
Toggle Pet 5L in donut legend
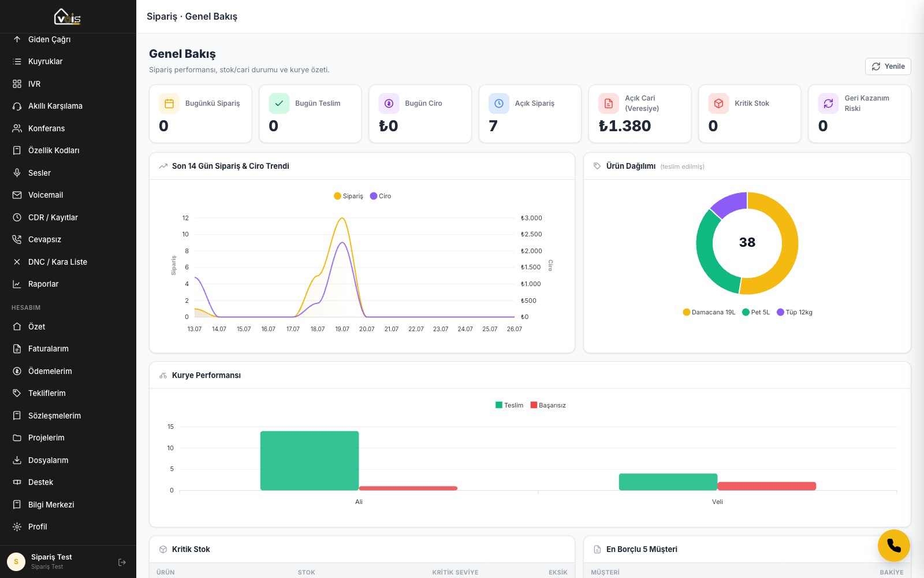pyautogui.click(x=756, y=312)
